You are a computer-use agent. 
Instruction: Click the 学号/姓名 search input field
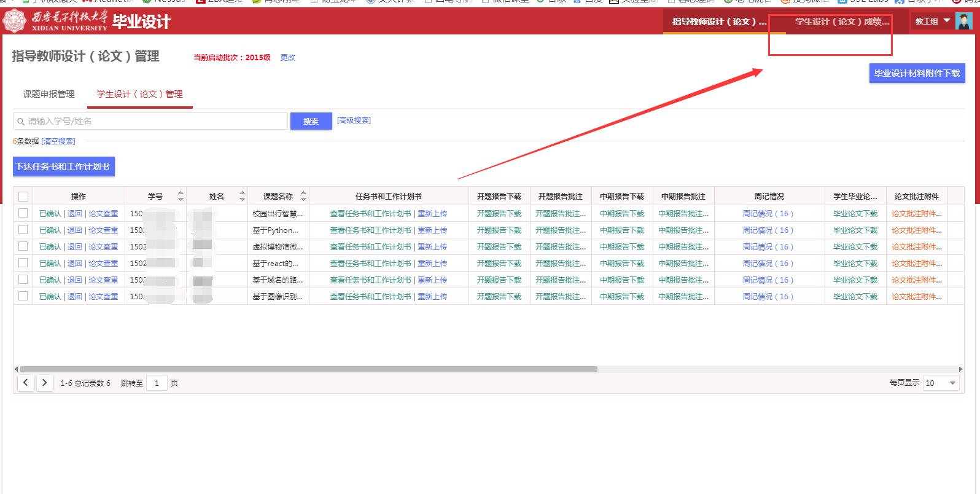click(x=154, y=121)
